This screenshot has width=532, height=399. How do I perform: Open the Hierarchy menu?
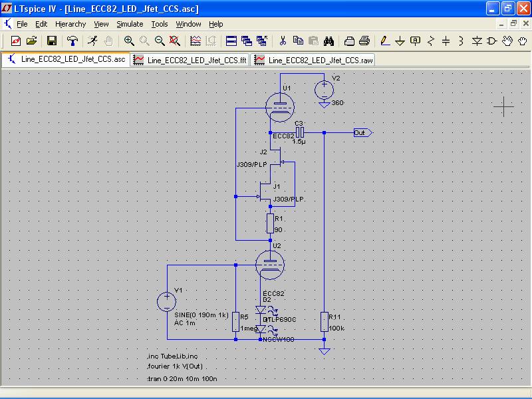point(70,24)
